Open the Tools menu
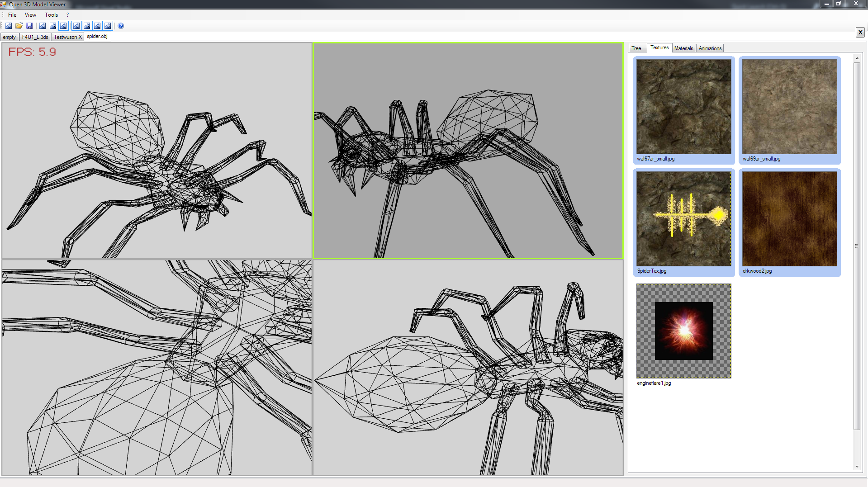 (x=51, y=15)
